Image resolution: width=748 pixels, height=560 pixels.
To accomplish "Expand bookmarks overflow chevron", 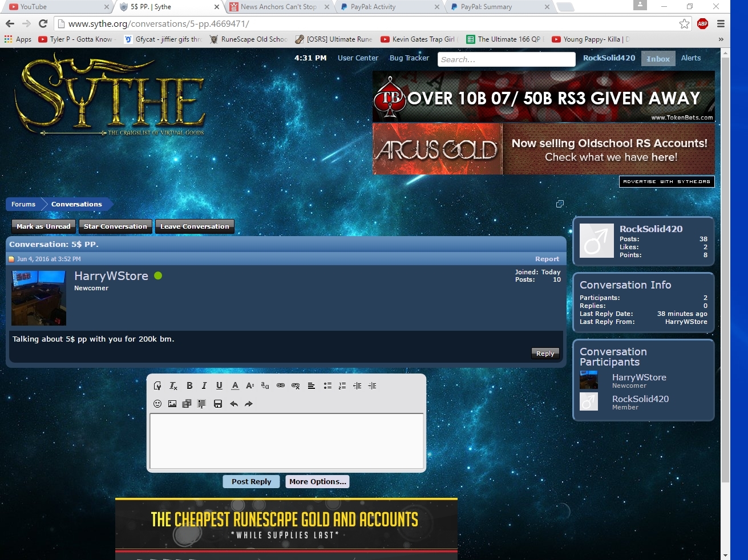I will pos(721,39).
